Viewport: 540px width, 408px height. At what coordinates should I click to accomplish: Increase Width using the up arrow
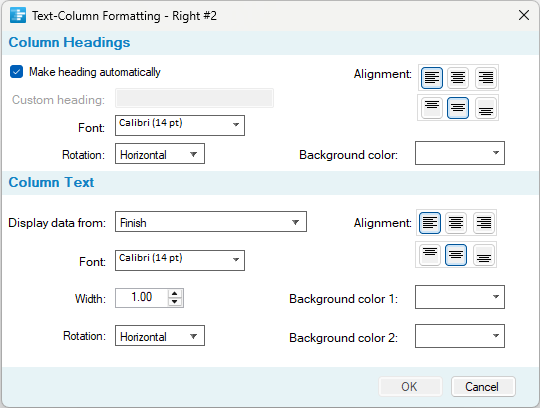click(x=175, y=294)
